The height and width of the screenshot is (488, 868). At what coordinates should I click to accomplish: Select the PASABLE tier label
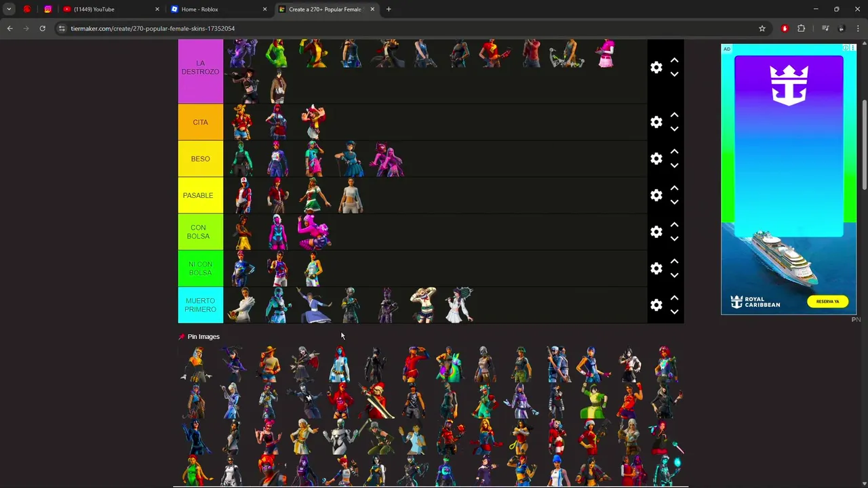(200, 195)
